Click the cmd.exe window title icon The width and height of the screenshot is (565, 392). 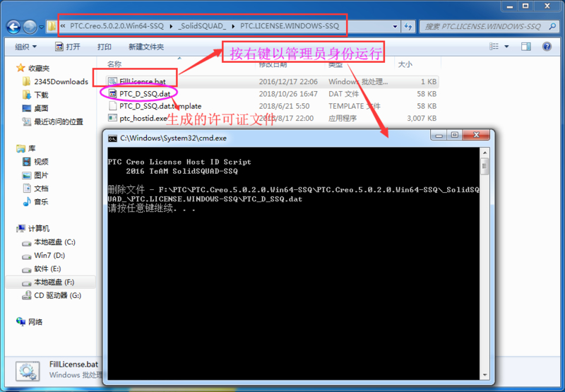[112, 138]
